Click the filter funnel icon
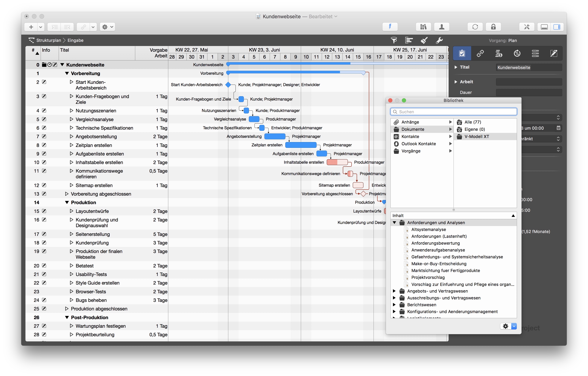This screenshot has width=588, height=376. (394, 40)
